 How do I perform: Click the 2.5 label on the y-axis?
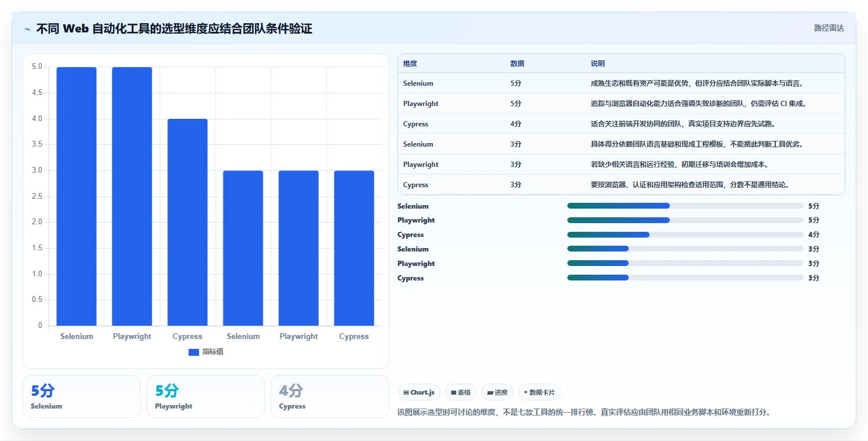[37, 196]
